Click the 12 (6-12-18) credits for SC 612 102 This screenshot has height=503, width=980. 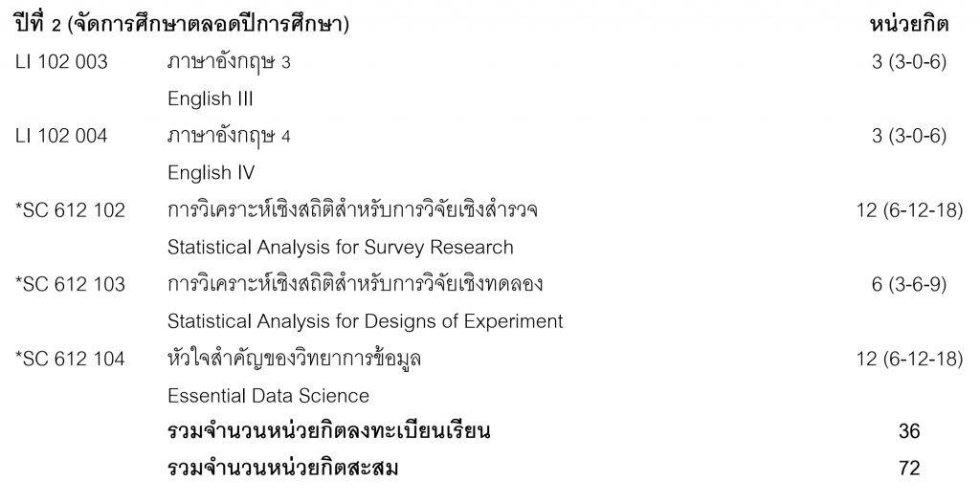908,209
